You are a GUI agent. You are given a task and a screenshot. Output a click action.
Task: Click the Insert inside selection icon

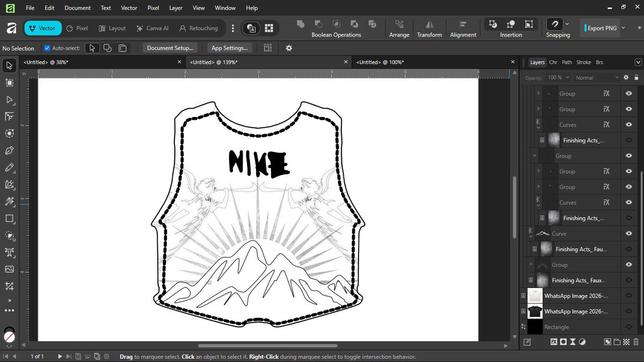pos(529,24)
